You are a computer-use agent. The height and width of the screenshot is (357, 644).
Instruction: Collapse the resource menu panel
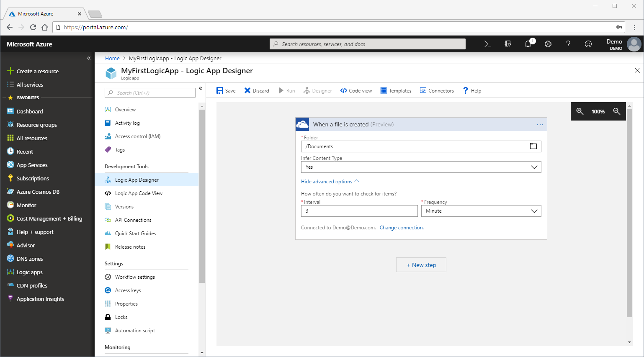(201, 88)
